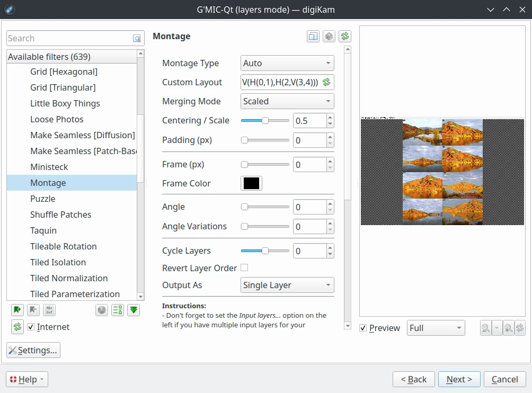532x393 pixels.
Task: Uncheck the Internet checkbox
Action: click(x=31, y=327)
